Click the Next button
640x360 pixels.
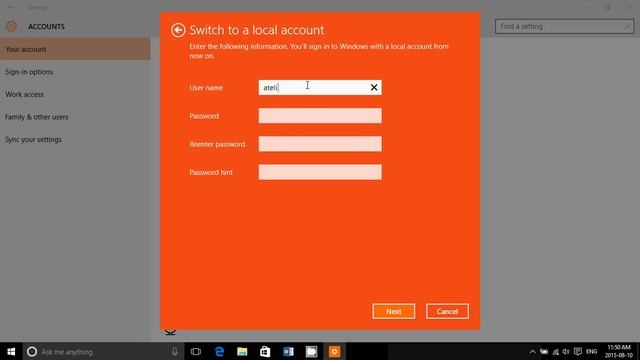(393, 311)
